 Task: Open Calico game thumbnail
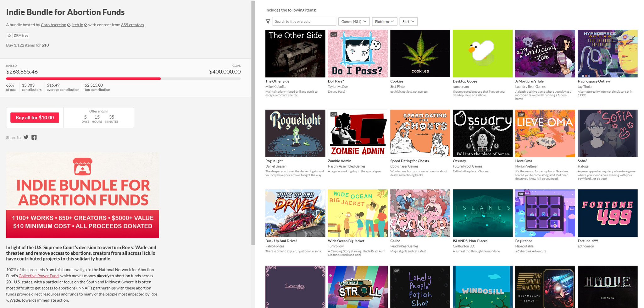coord(420,213)
